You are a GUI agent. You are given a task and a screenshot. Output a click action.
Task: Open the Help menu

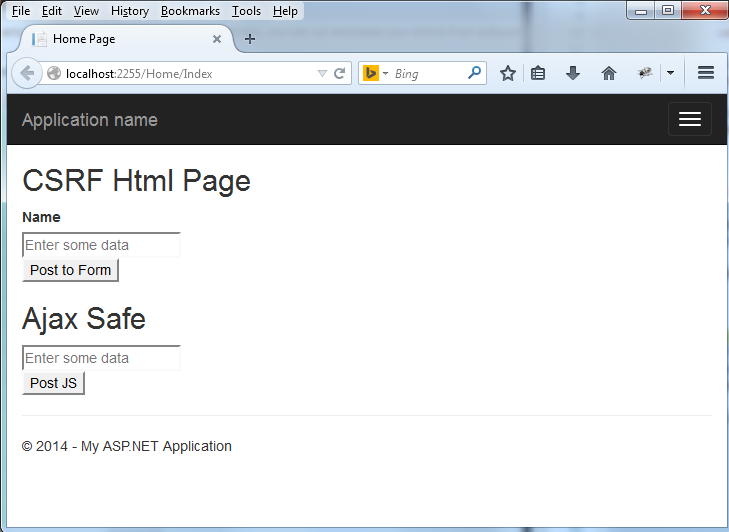pyautogui.click(x=285, y=11)
